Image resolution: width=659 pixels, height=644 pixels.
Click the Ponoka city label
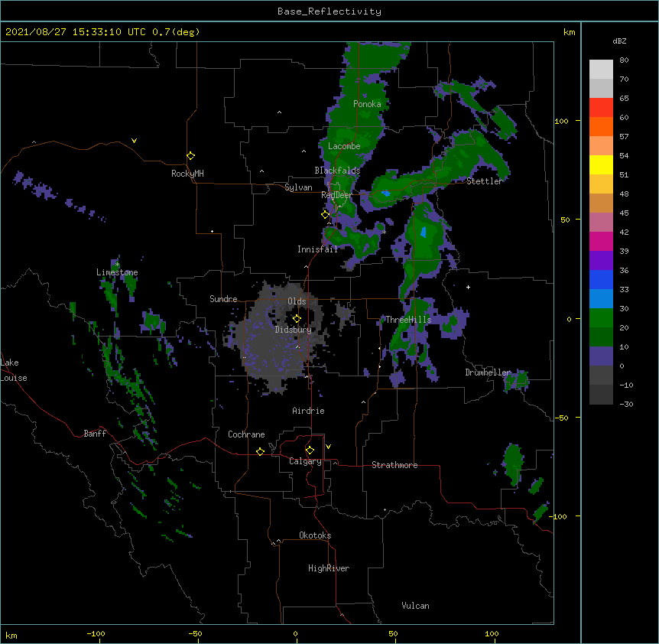point(367,104)
